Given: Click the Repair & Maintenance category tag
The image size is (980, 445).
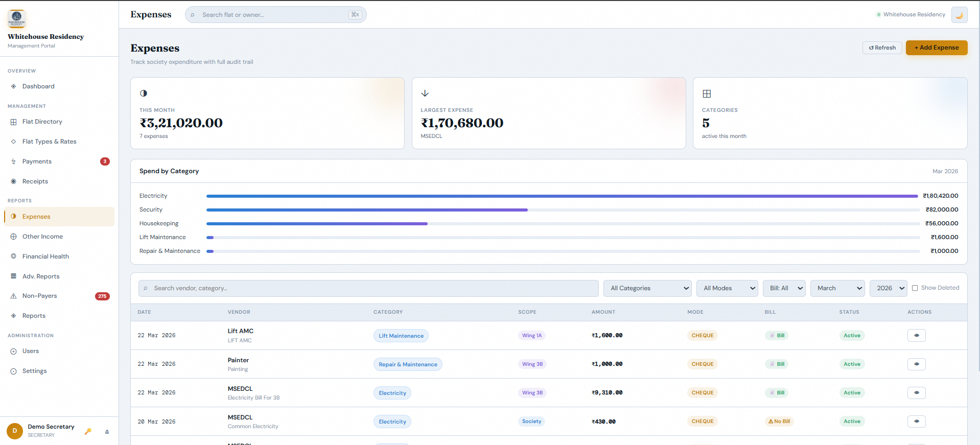Looking at the screenshot, I should point(408,364).
